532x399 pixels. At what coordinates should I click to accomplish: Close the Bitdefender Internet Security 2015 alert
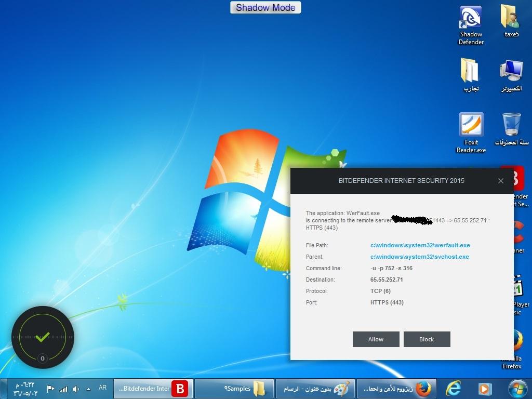pos(500,181)
